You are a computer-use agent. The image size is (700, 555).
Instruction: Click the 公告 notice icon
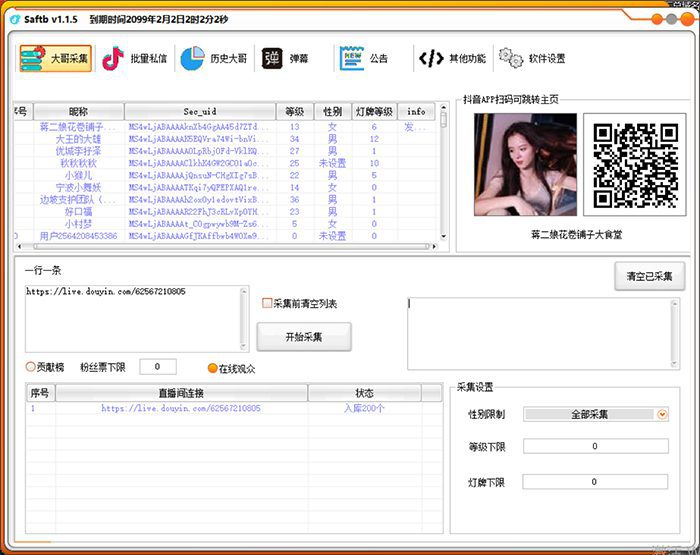pos(350,58)
